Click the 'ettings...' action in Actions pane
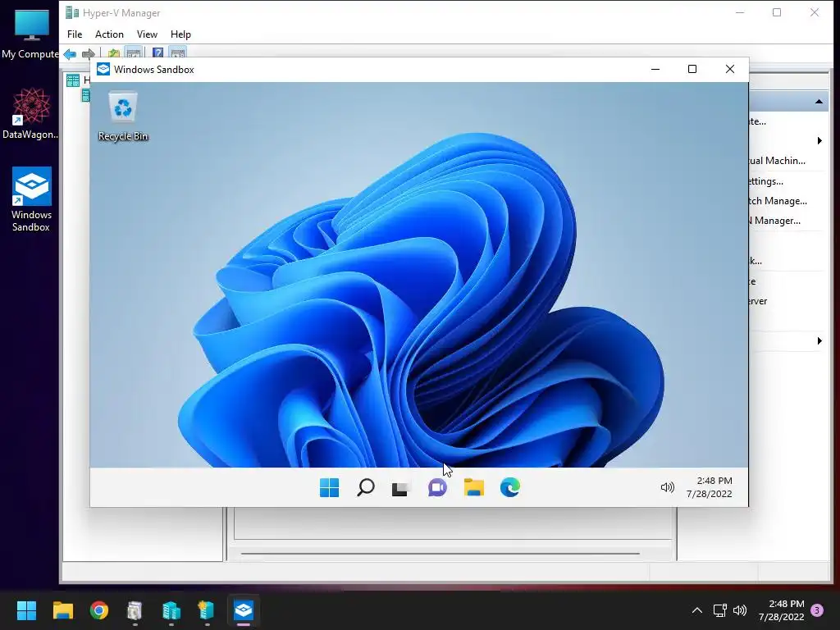This screenshot has width=840, height=630. tap(766, 181)
